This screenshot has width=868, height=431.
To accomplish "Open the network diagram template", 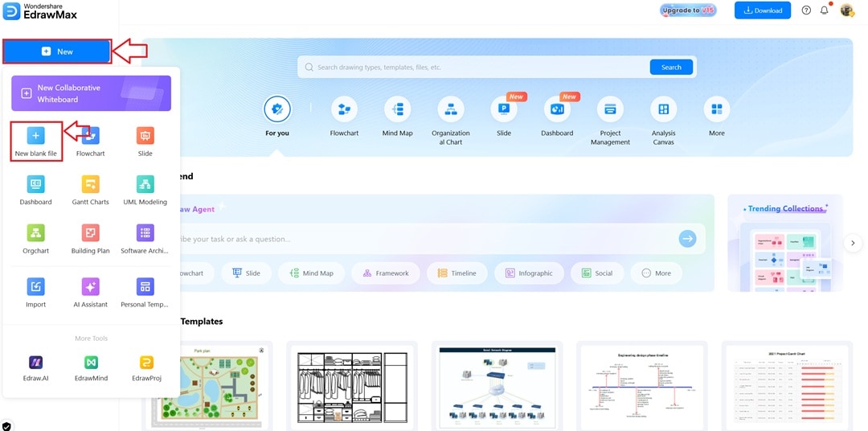I will 497,386.
